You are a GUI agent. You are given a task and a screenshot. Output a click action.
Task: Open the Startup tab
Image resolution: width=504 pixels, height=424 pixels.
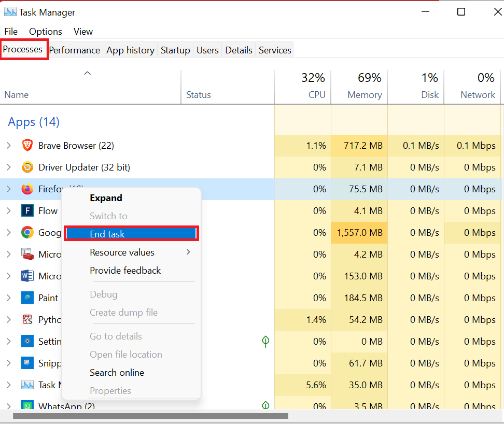click(x=175, y=50)
